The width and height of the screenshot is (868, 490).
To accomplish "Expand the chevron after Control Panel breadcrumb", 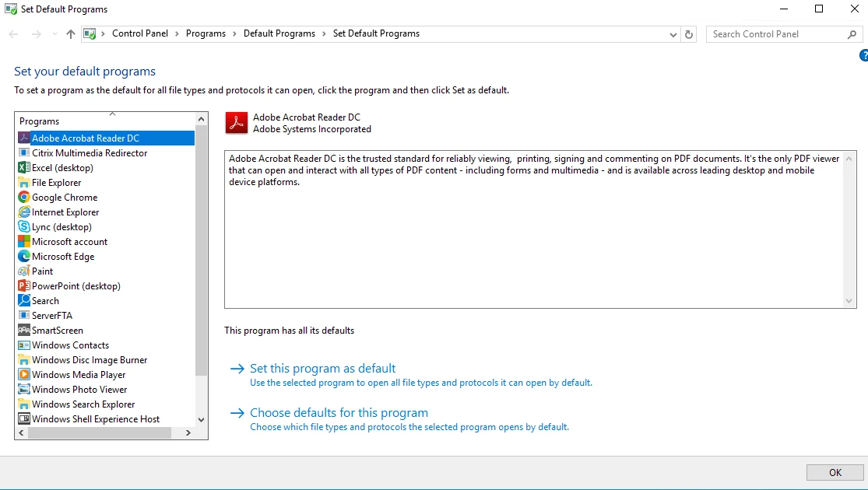I will coord(177,33).
